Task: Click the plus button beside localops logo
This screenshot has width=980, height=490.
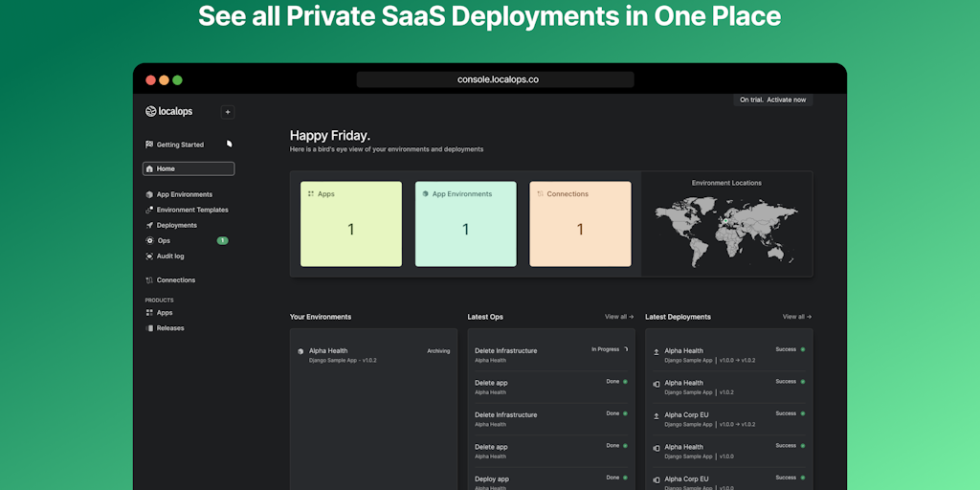Action: (228, 112)
